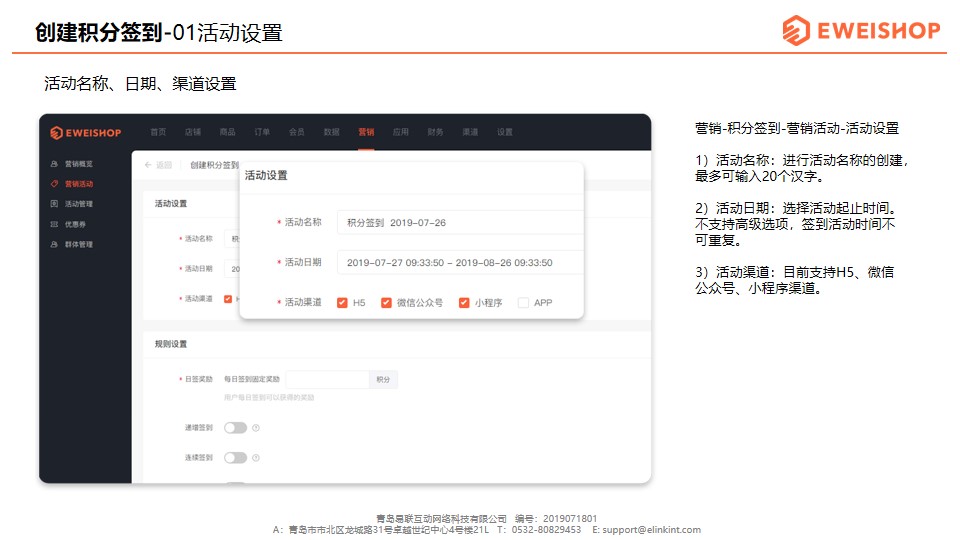Uncheck the 微信公众号 channel checkbox
The height and width of the screenshot is (540, 960).
(386, 302)
